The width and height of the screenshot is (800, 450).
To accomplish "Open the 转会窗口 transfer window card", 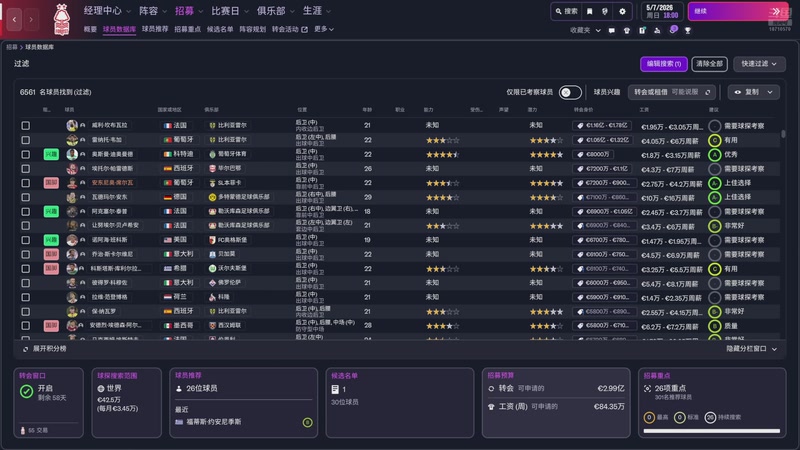I will point(48,403).
